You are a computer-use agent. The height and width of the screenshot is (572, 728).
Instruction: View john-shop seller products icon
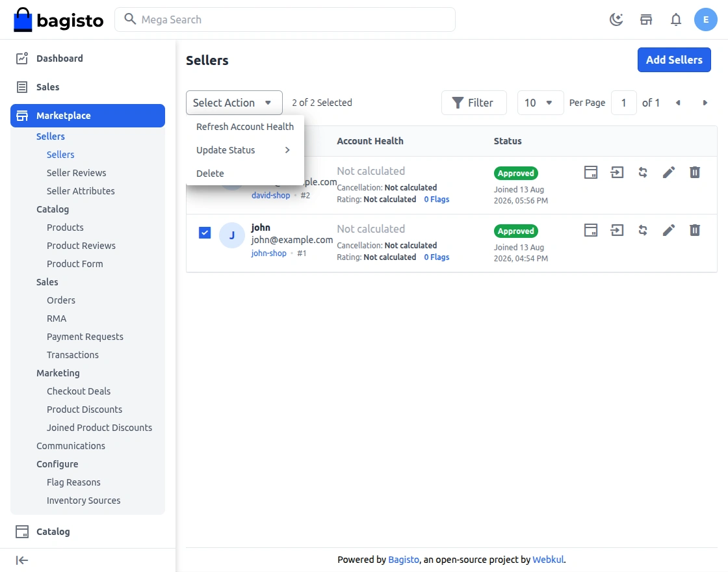tap(591, 230)
